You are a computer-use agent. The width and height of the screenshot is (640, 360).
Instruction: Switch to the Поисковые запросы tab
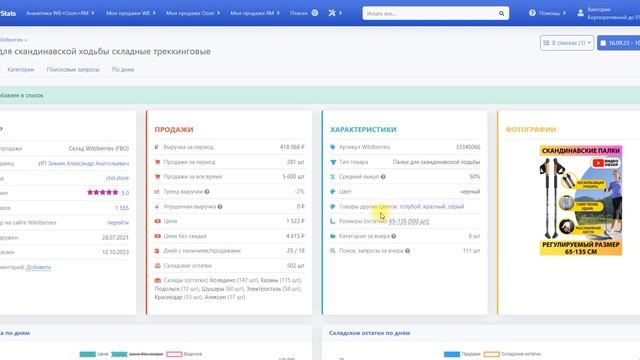click(73, 69)
